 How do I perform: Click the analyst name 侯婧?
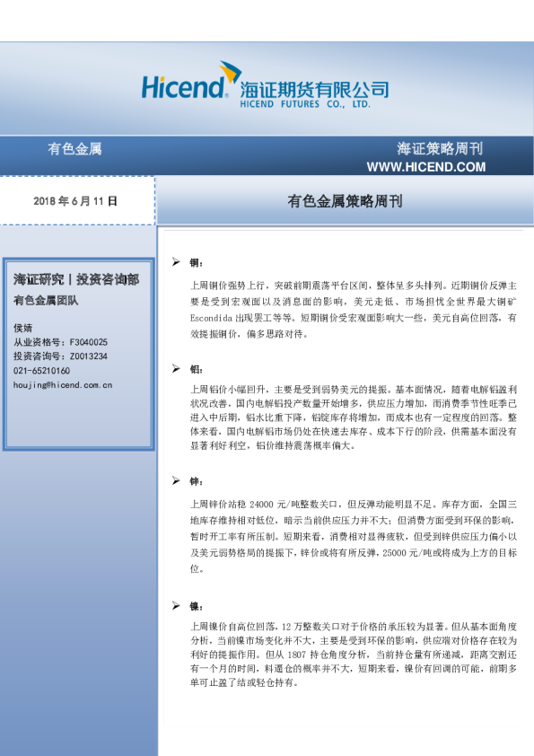22,328
